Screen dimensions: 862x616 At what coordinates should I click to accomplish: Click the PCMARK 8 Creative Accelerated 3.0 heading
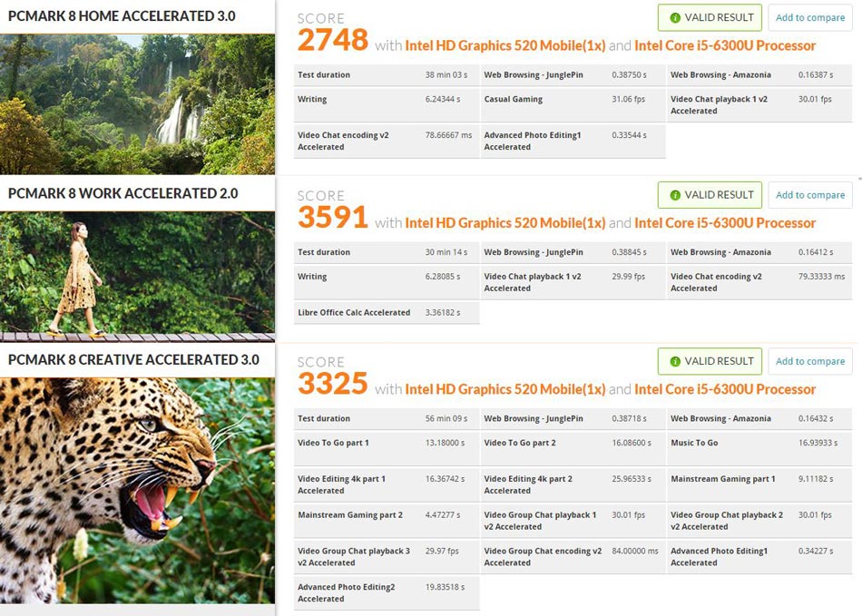(x=133, y=360)
